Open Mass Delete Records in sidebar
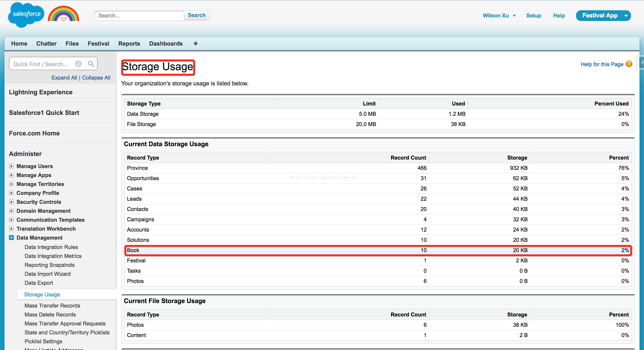Image resolution: width=644 pixels, height=350 pixels. [50, 314]
